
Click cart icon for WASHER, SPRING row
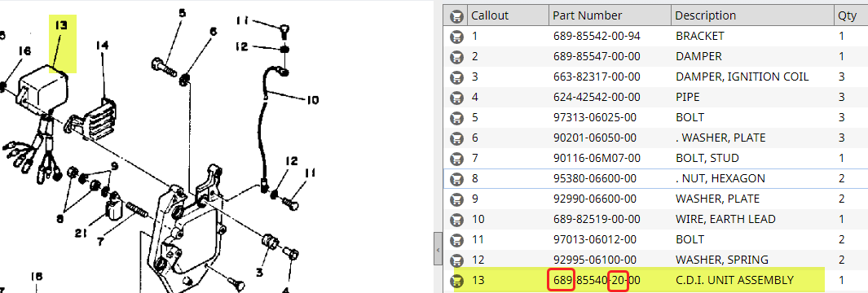click(456, 260)
